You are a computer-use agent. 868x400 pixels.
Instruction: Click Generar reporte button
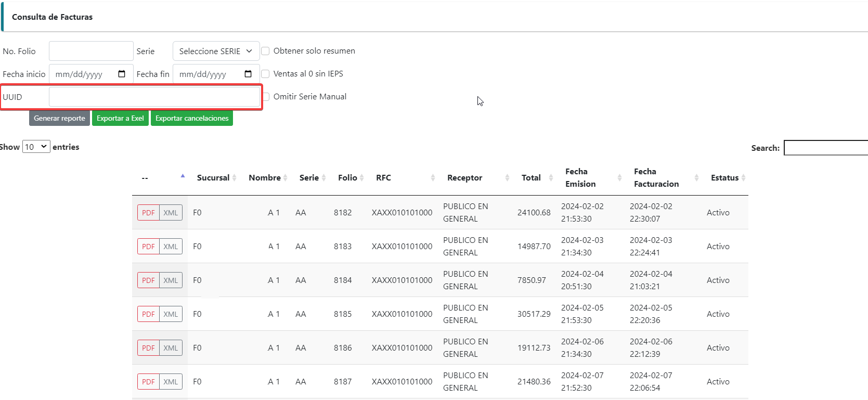pos(59,119)
